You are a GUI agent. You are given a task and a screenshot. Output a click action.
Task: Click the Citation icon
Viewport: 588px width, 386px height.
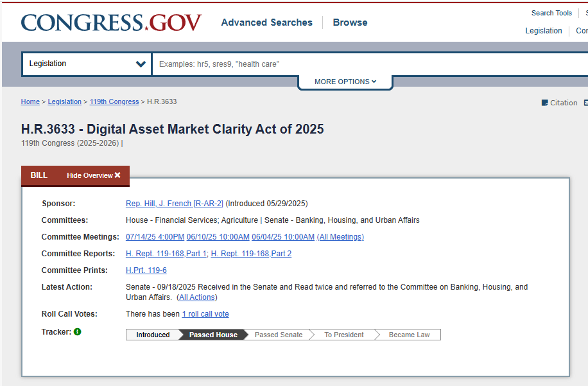click(x=545, y=103)
